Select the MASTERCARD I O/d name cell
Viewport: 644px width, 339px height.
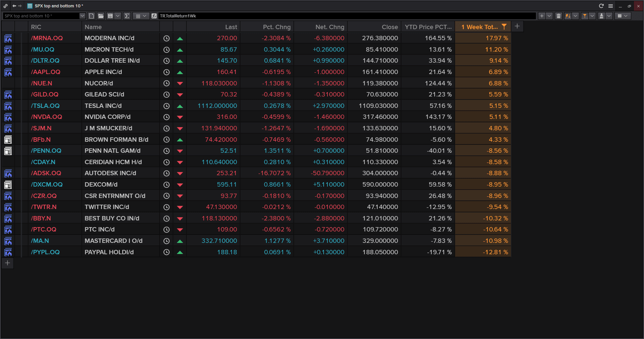120,241
